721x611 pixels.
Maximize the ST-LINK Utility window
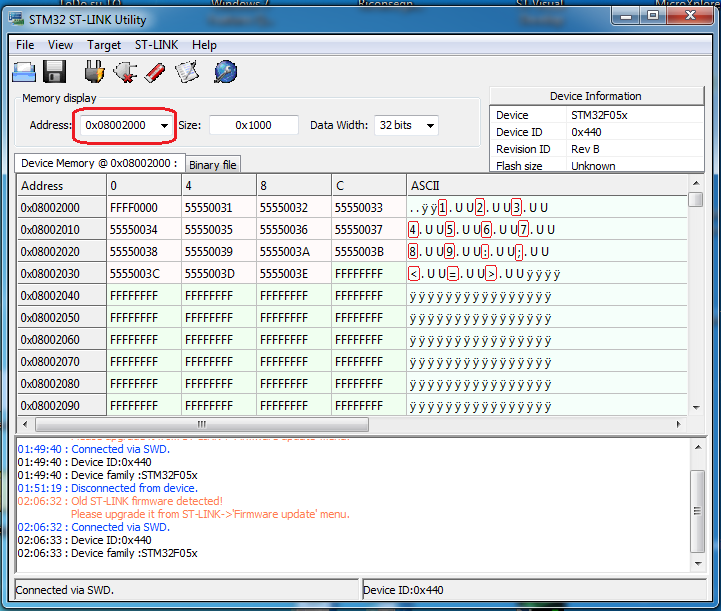click(653, 16)
